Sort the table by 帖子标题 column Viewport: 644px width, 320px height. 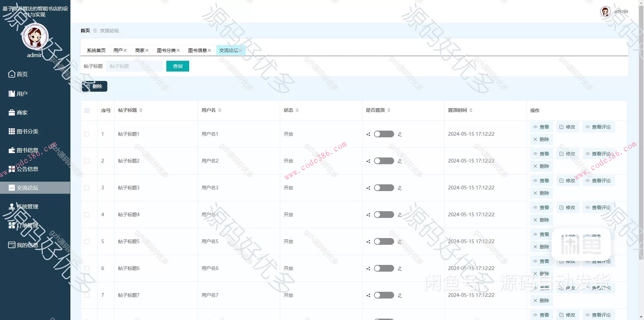click(141, 110)
